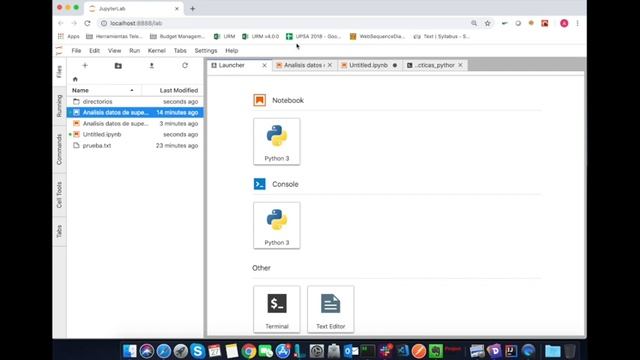Open the Settings menu
This screenshot has width=640, height=360.
pyautogui.click(x=206, y=51)
